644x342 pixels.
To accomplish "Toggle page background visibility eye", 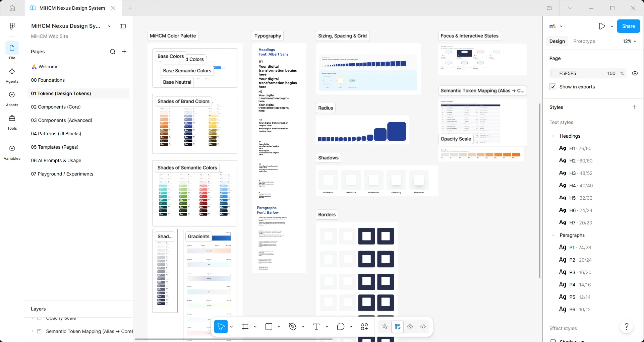I will tap(635, 73).
